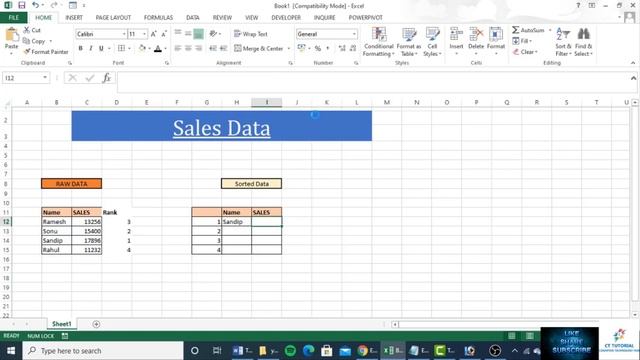Click the Fill Color bucket icon
This screenshot has height=360, width=640.
(x=142, y=48)
